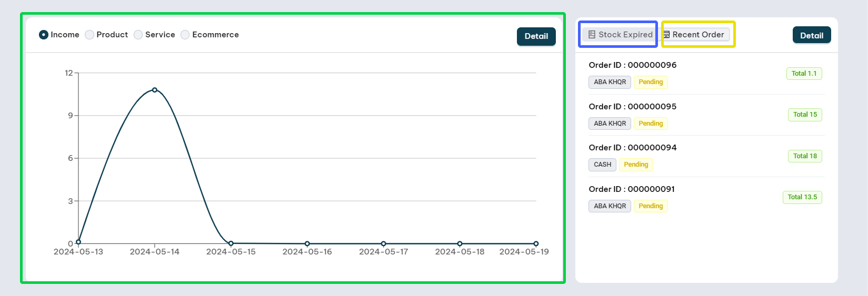This screenshot has width=868, height=296.
Task: Select the Product radio option
Action: click(x=89, y=35)
